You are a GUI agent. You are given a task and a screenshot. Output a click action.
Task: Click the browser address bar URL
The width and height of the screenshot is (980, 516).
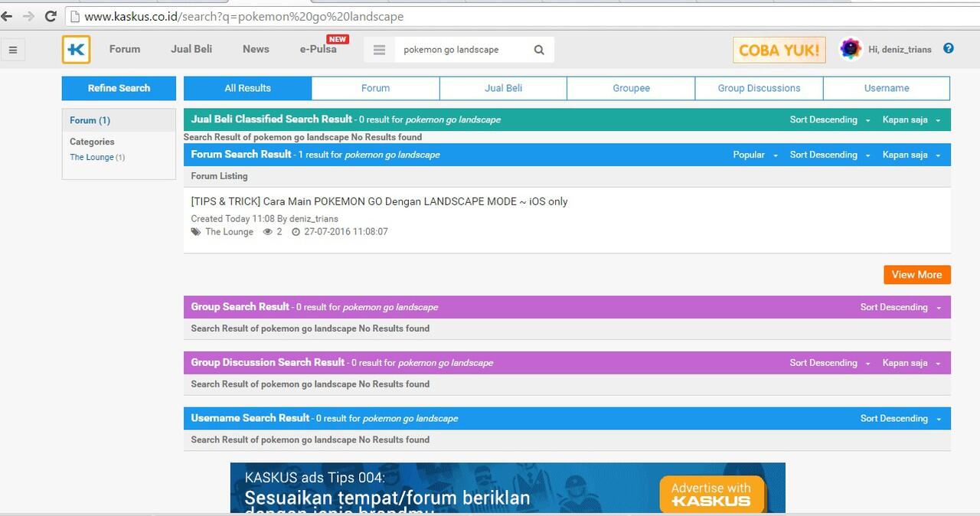pos(244,16)
